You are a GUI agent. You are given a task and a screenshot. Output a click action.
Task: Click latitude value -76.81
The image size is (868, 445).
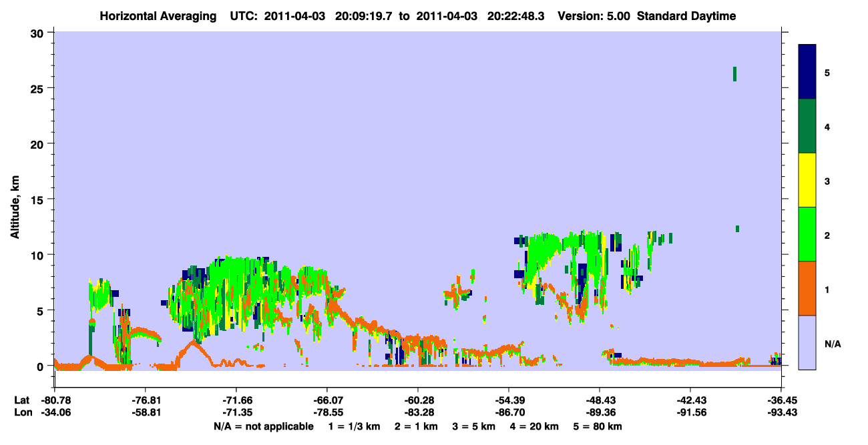(x=146, y=400)
